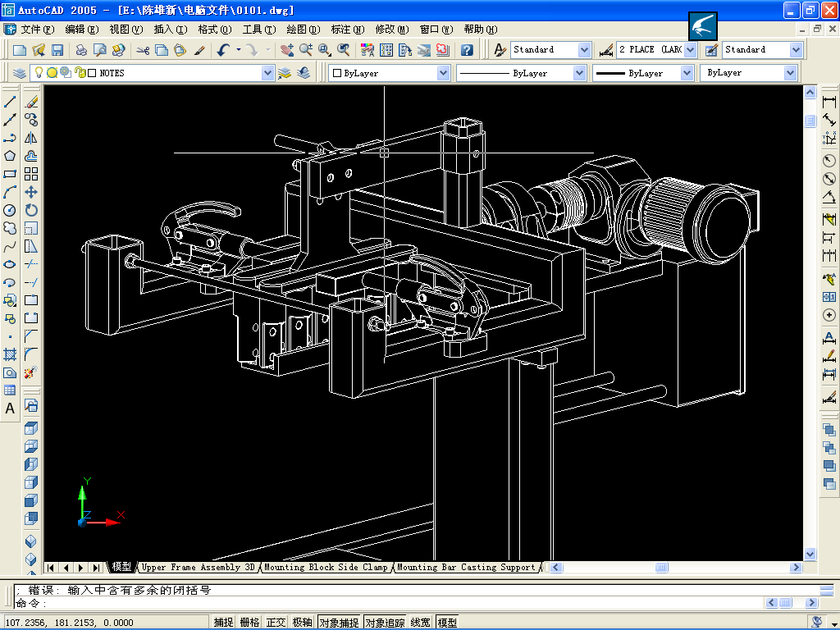The height and width of the screenshot is (630, 840).
Task: Select the Erase tool in the Modify toolbar
Action: coord(31,102)
